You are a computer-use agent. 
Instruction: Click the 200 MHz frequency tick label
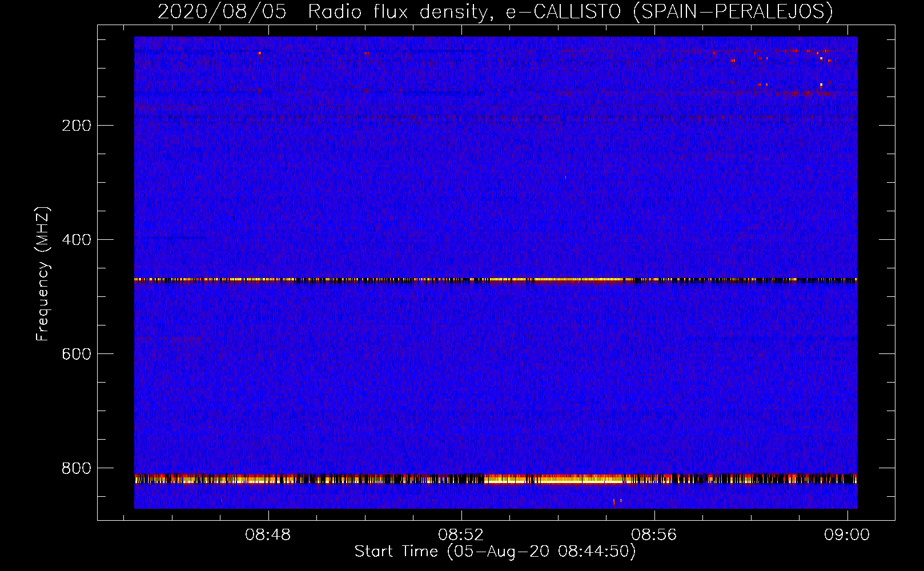(x=77, y=126)
